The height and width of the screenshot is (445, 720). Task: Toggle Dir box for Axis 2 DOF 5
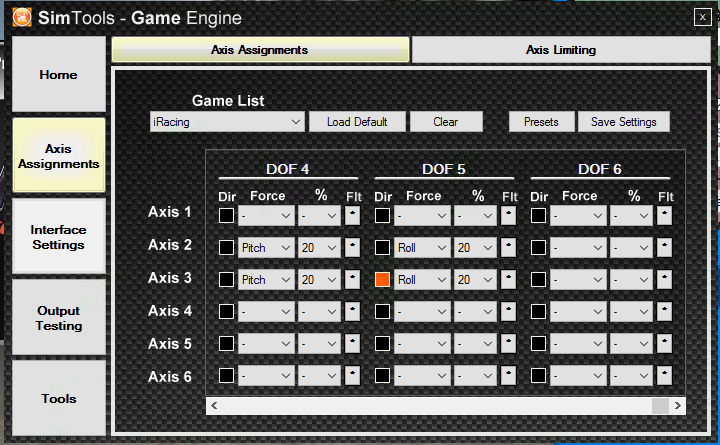pyautogui.click(x=382, y=248)
